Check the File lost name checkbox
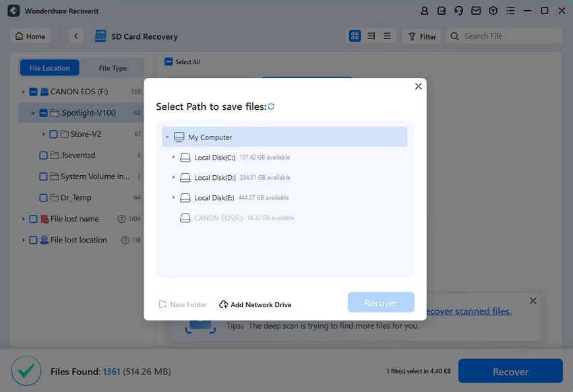573x392 pixels. tap(33, 219)
